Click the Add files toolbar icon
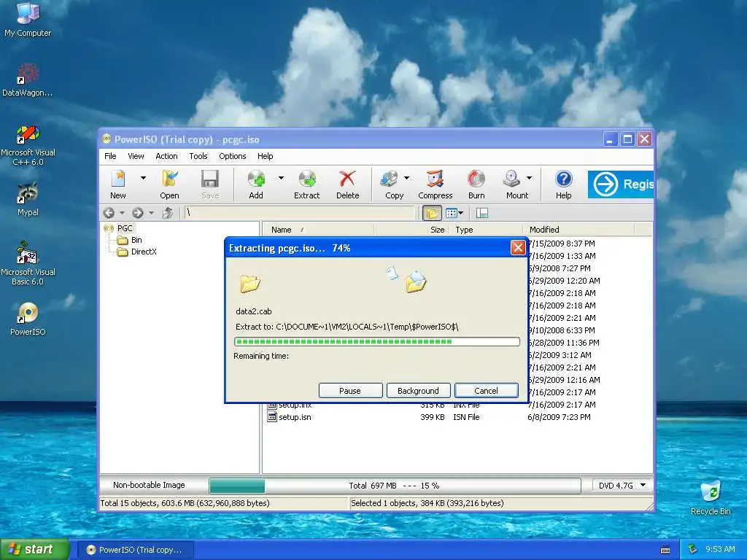Image resolution: width=747 pixels, height=560 pixels. click(x=256, y=184)
